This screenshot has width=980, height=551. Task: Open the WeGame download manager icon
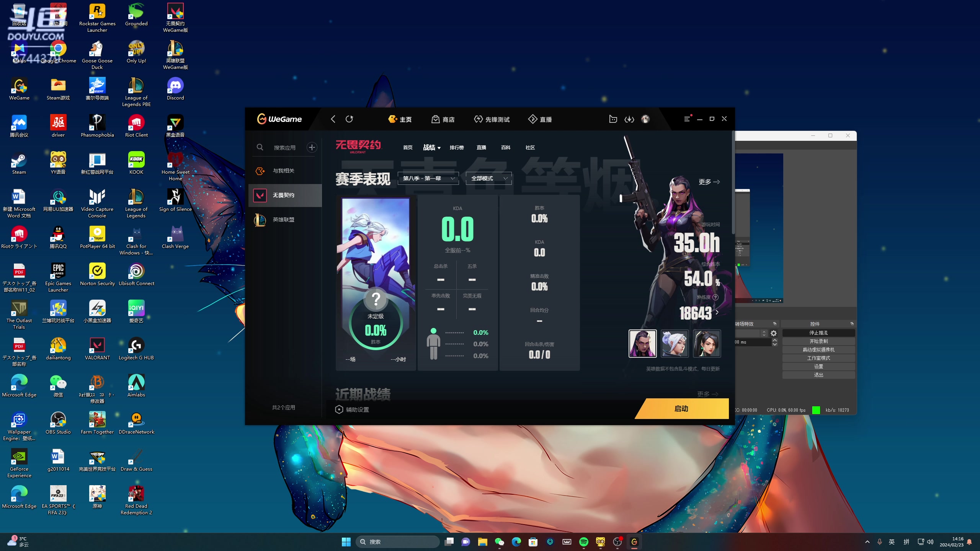tap(629, 119)
